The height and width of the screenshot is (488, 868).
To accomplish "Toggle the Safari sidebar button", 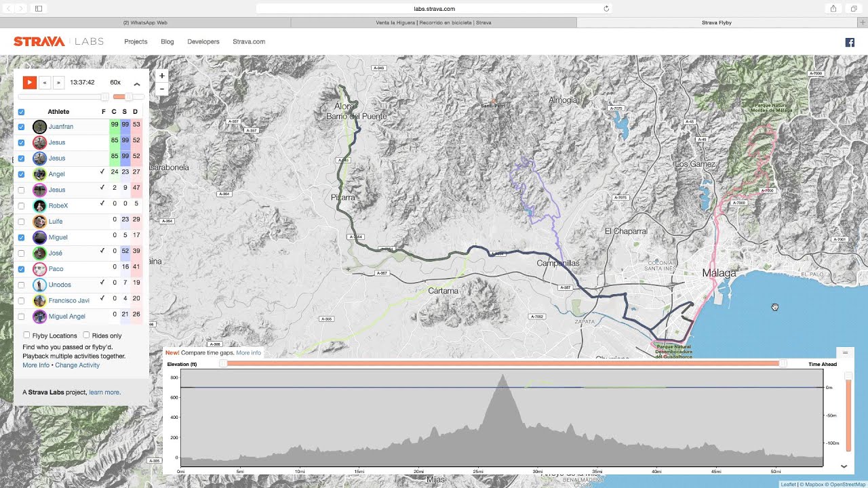I will point(38,8).
